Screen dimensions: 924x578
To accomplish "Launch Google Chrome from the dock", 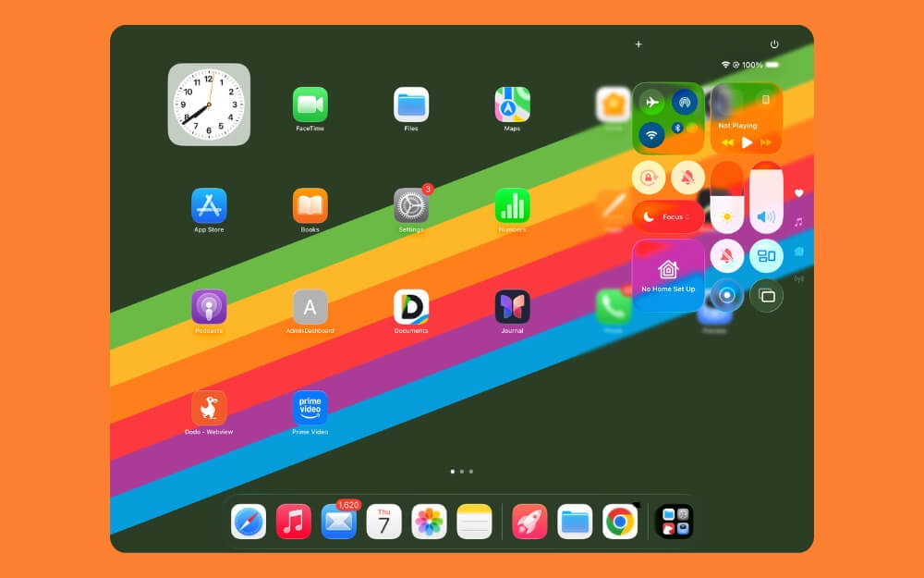I will click(x=620, y=522).
